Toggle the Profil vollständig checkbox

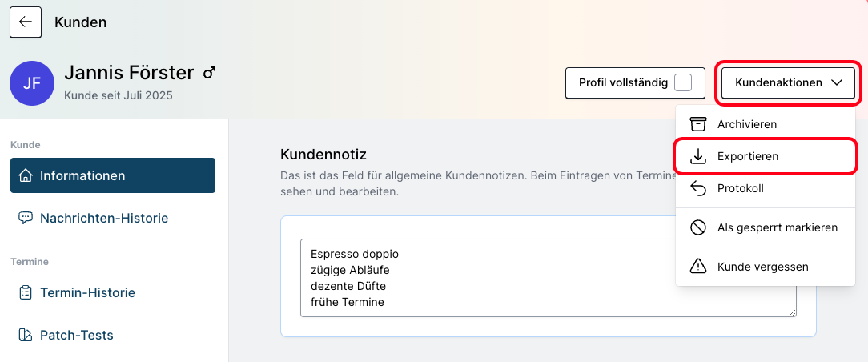tap(682, 82)
